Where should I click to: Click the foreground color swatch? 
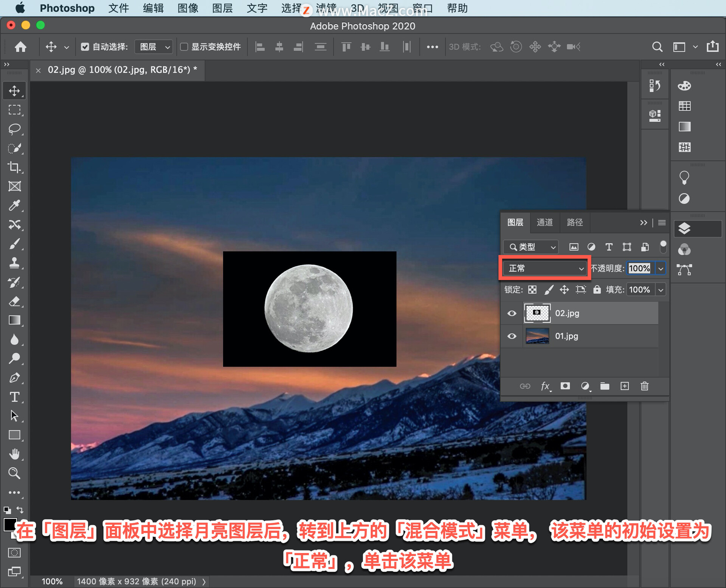(10, 525)
